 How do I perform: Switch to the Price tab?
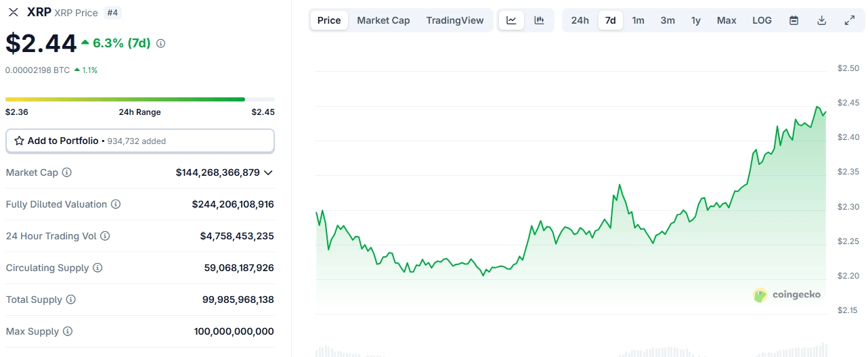pos(329,20)
